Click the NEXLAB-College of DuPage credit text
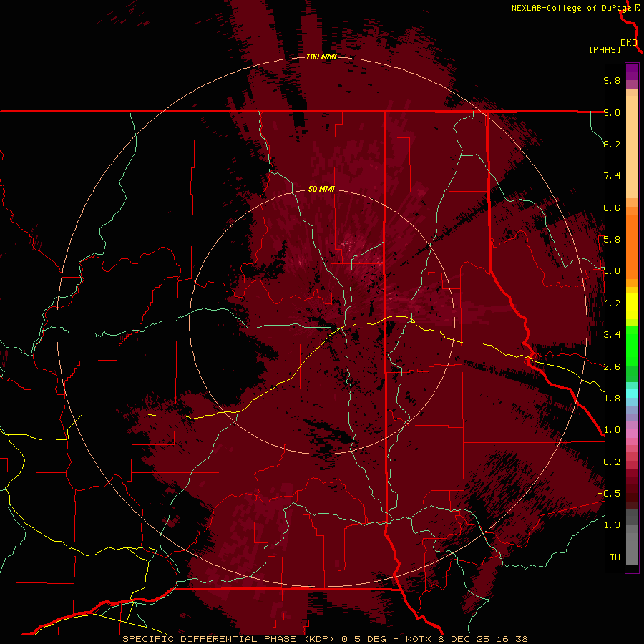 click(x=571, y=8)
